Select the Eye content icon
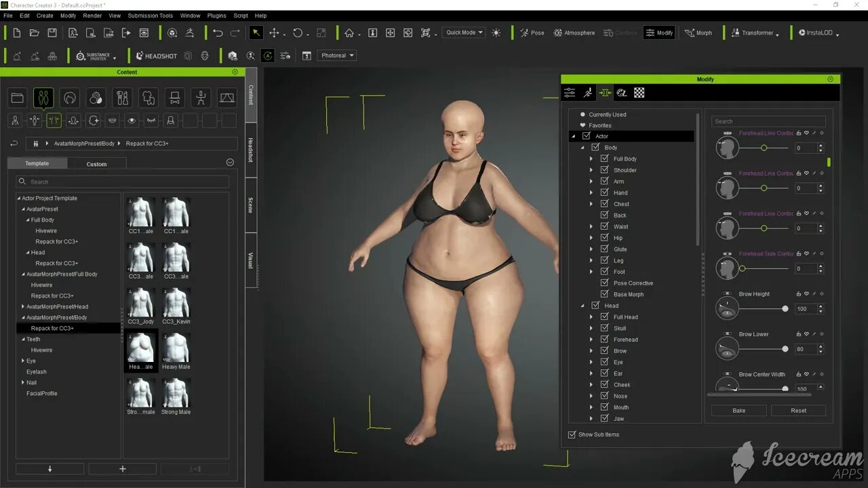The height and width of the screenshot is (488, 868). coord(132,121)
